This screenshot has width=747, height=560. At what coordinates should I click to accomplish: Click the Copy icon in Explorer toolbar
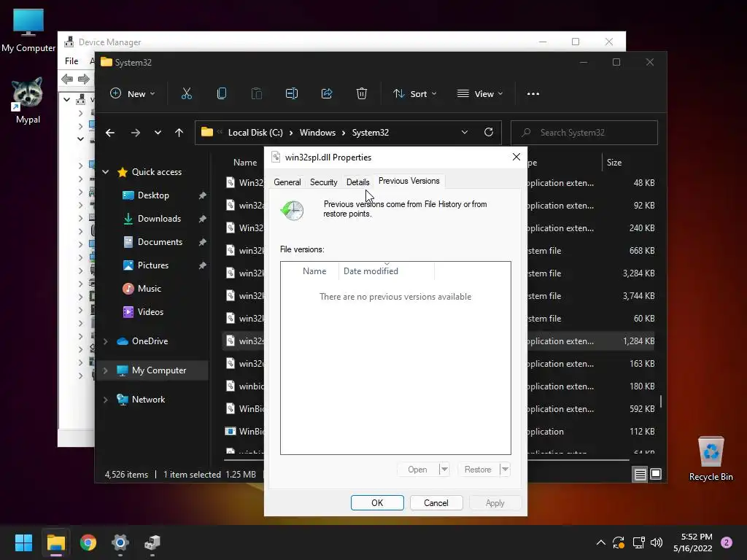[x=222, y=94]
